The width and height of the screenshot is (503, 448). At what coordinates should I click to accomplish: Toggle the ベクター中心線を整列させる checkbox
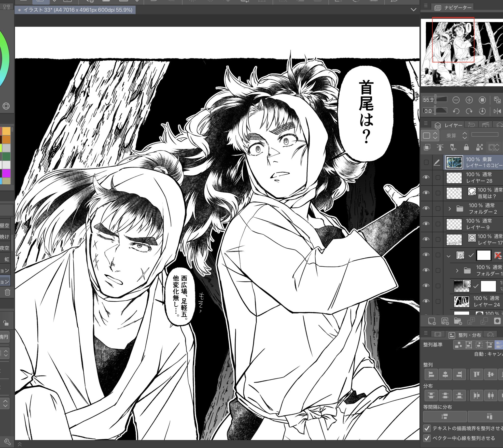427,438
